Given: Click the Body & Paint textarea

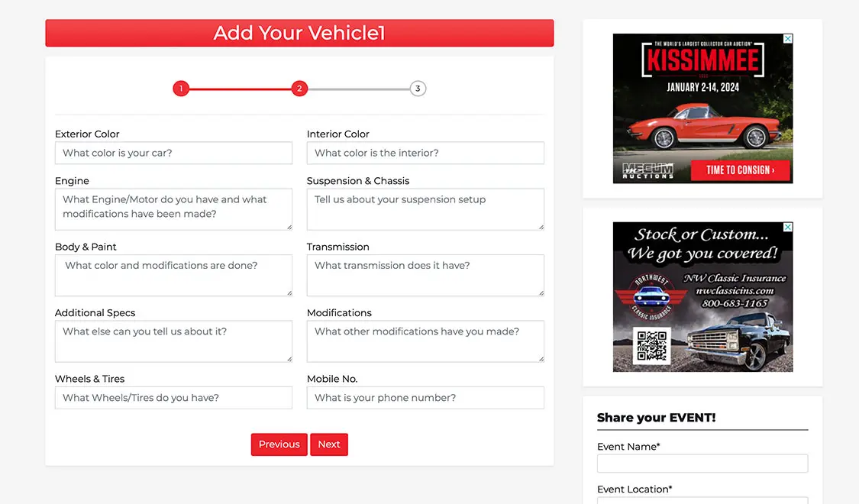Looking at the screenshot, I should (173, 275).
